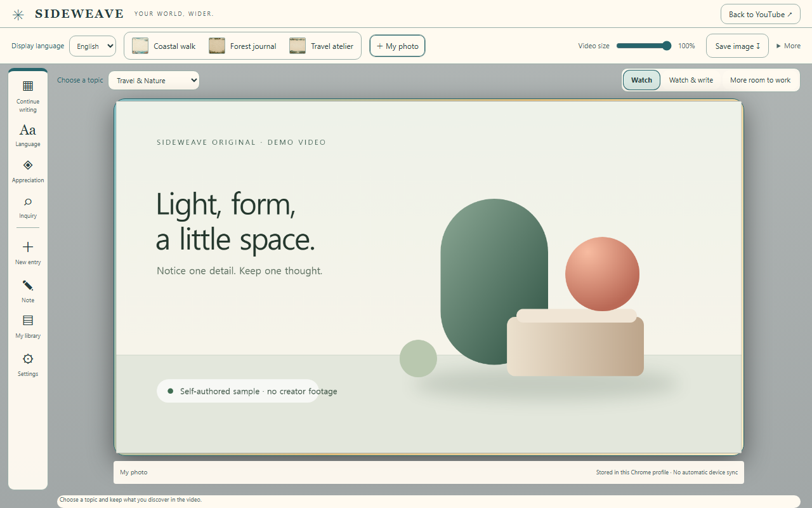
Task: Click the demo video preview area
Action: point(429,277)
